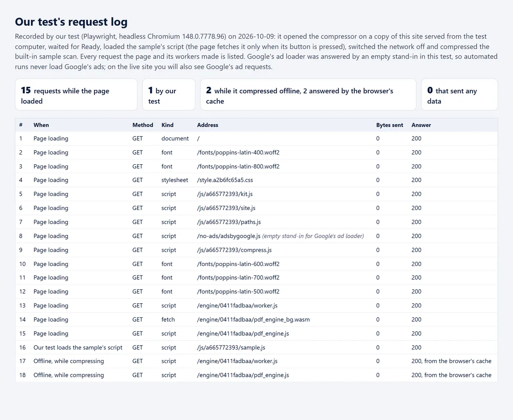Click the '2 while it compressed offline' summary card
Screen dimensions: 513x420
[x=308, y=95]
